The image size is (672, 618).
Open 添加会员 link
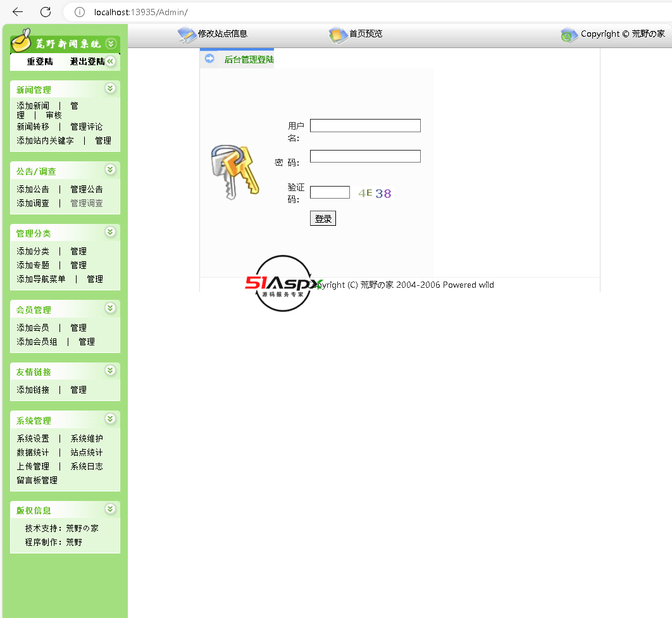click(33, 328)
